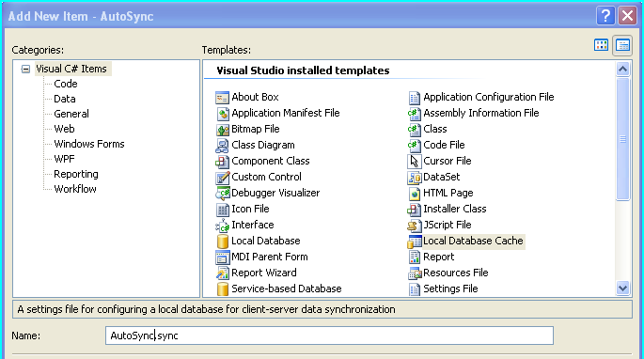Image resolution: width=644 pixels, height=359 pixels.
Task: Switch templates view to large icons
Action: coord(602,45)
